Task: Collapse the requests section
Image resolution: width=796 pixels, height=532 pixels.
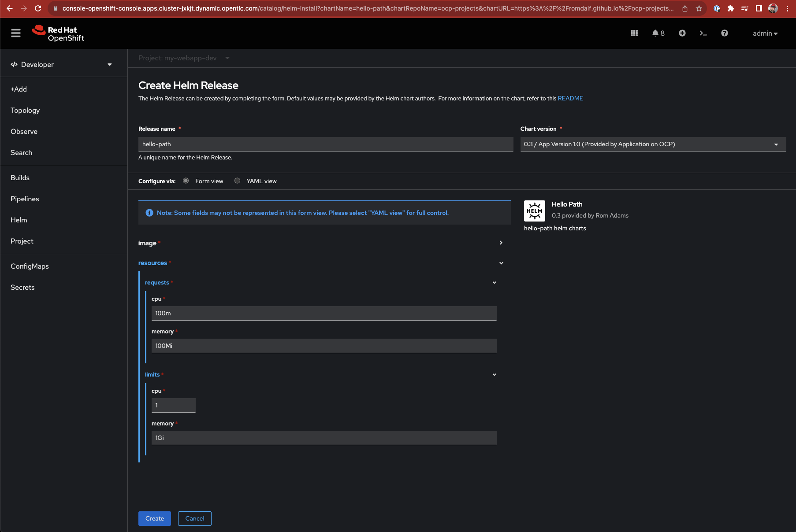Action: [x=494, y=283]
